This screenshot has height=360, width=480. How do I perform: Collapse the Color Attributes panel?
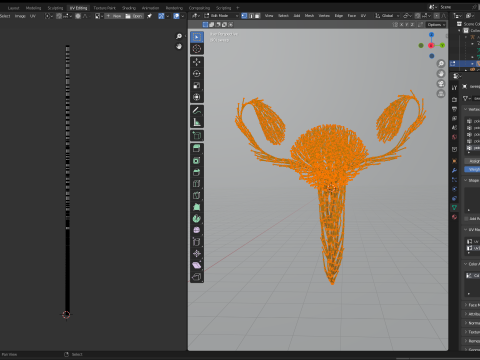click(x=465, y=264)
